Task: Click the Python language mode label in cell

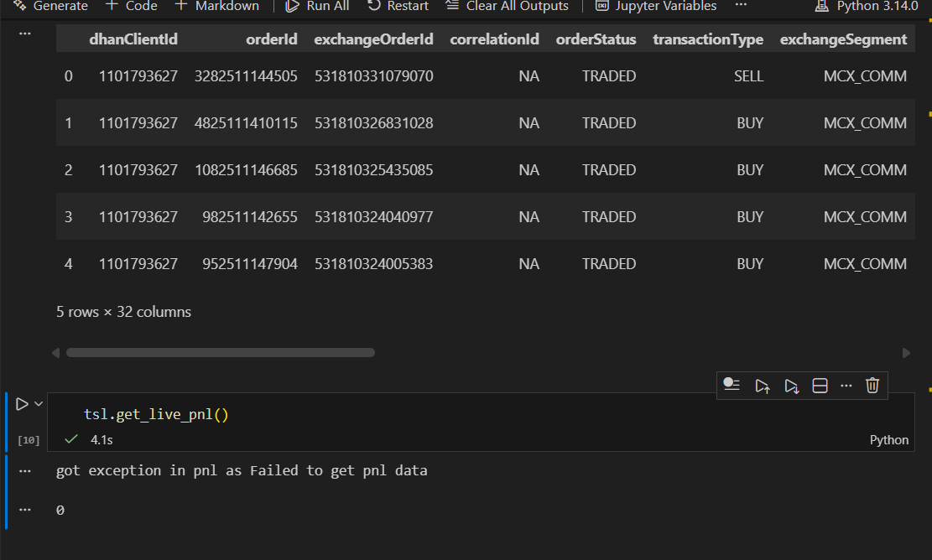Action: (888, 440)
